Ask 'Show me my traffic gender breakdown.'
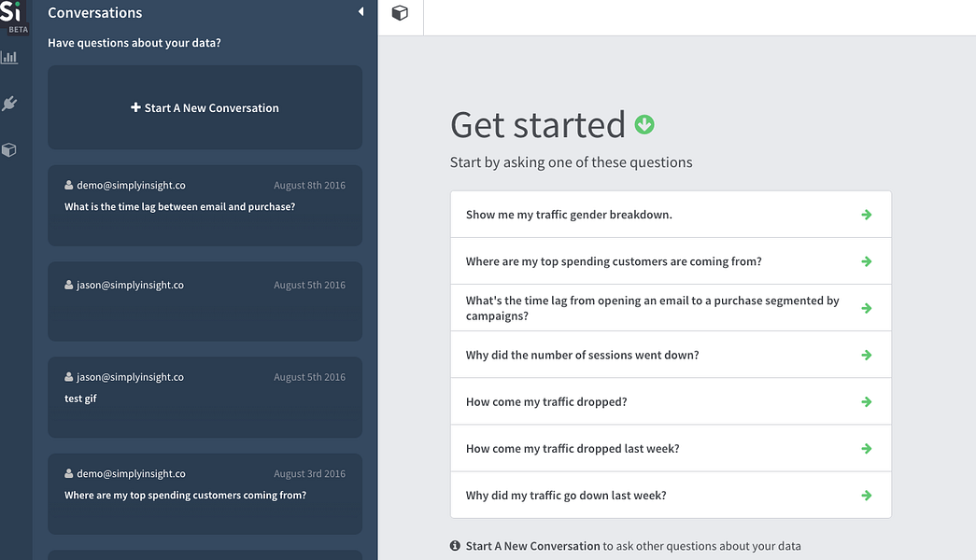Screen dimensions: 976x560 pos(671,215)
